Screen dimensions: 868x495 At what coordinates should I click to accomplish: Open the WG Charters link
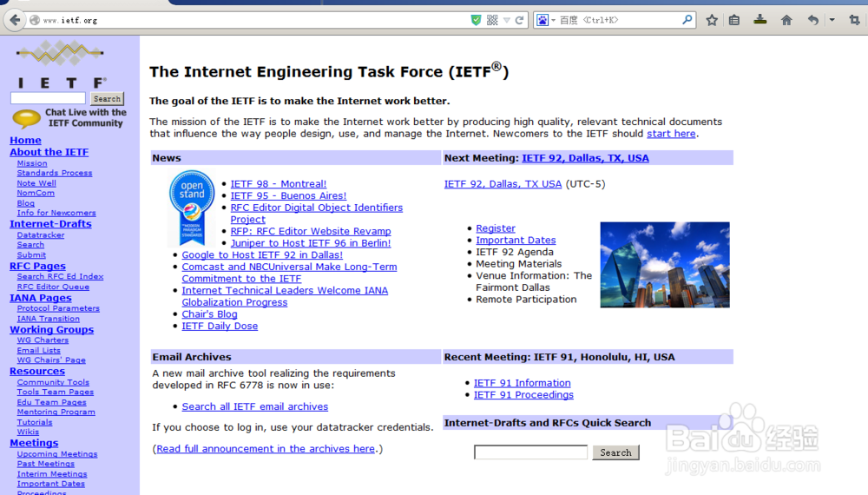pyautogui.click(x=43, y=340)
